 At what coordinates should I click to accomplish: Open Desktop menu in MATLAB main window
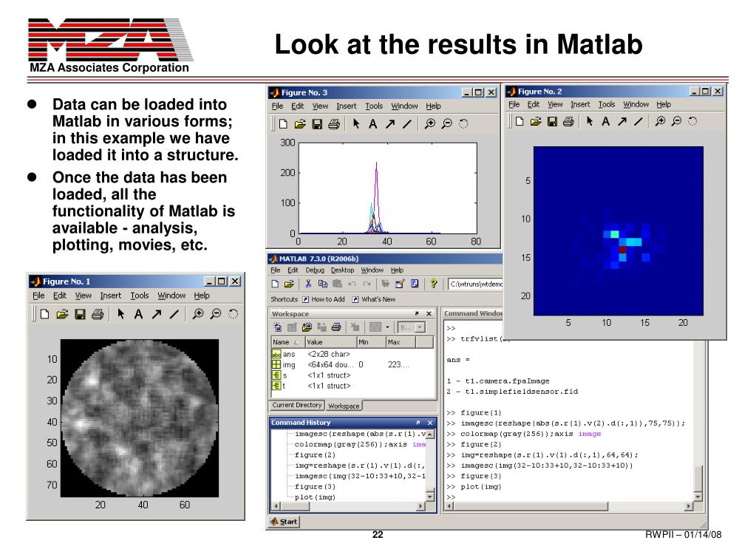342,270
